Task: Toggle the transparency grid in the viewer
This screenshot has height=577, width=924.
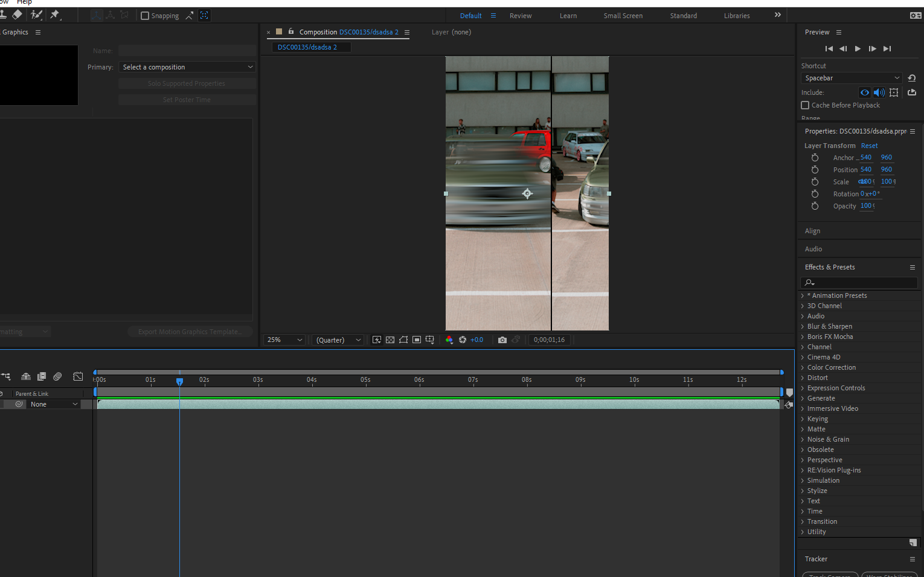Action: pyautogui.click(x=390, y=340)
